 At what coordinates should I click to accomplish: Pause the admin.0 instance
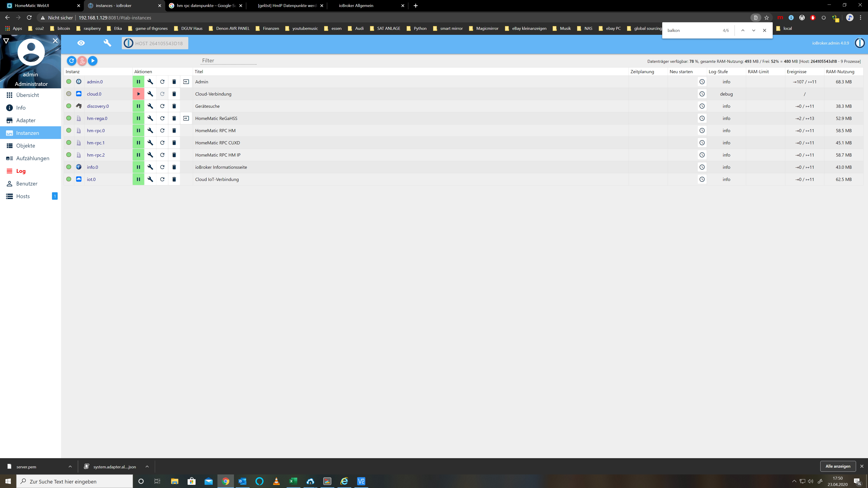pyautogui.click(x=138, y=82)
